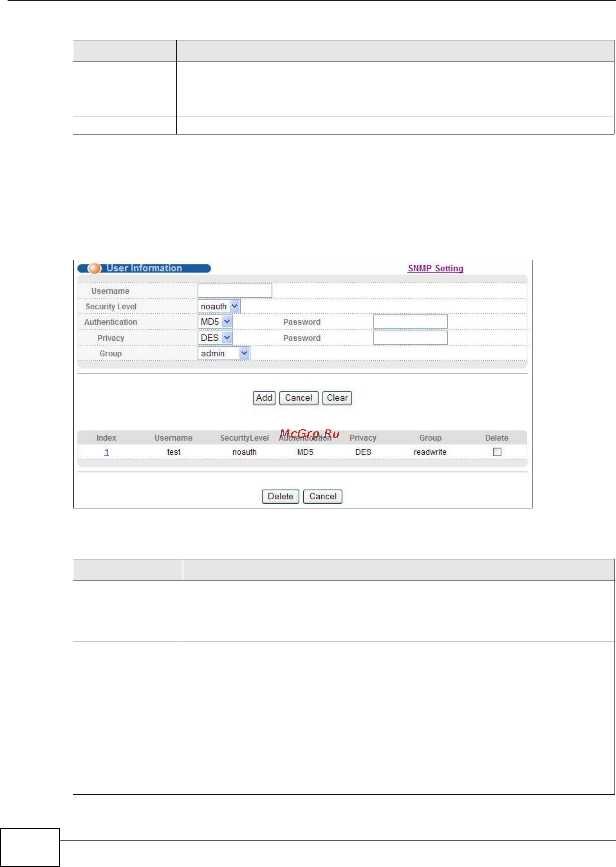Click the Privacy Password field
The image size is (616, 867).
410,337
